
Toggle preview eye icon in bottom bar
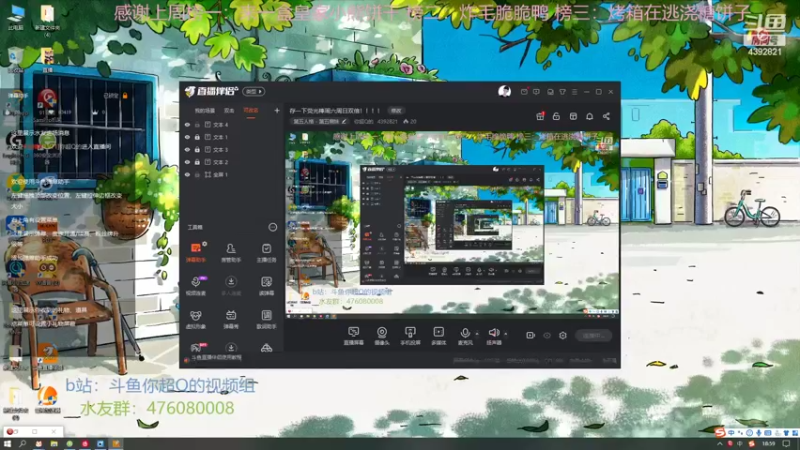[547, 336]
